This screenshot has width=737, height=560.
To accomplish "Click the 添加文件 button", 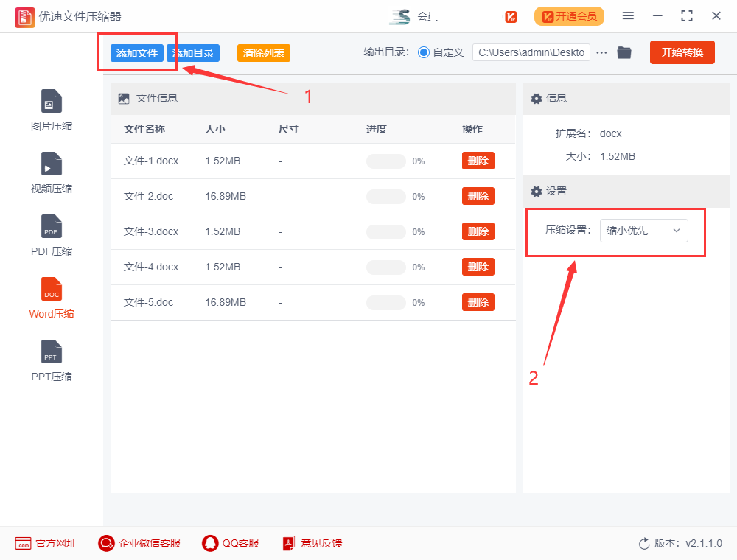I will 137,53.
